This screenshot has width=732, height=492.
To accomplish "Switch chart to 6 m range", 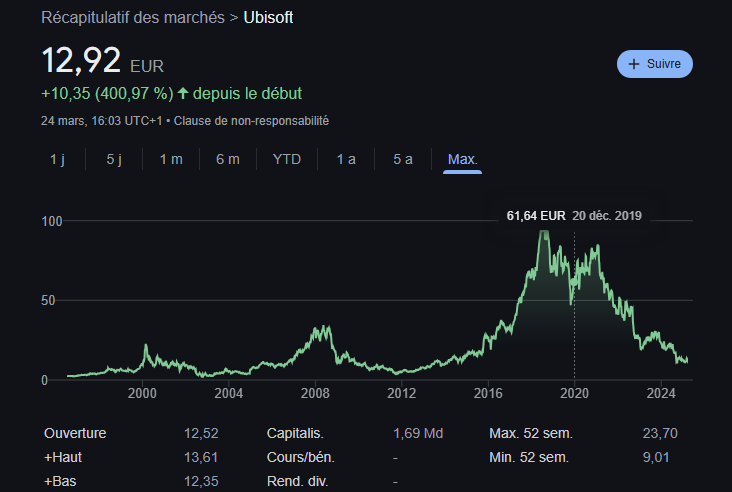I will (x=228, y=159).
